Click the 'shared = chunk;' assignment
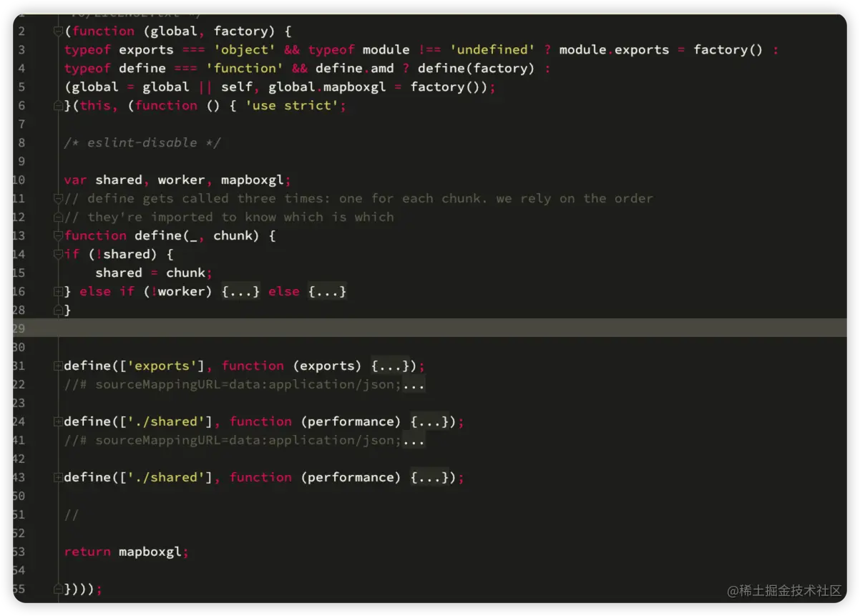 (155, 273)
